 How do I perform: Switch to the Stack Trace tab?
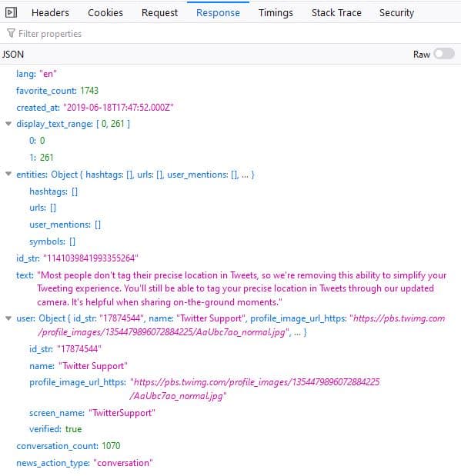[x=336, y=13]
